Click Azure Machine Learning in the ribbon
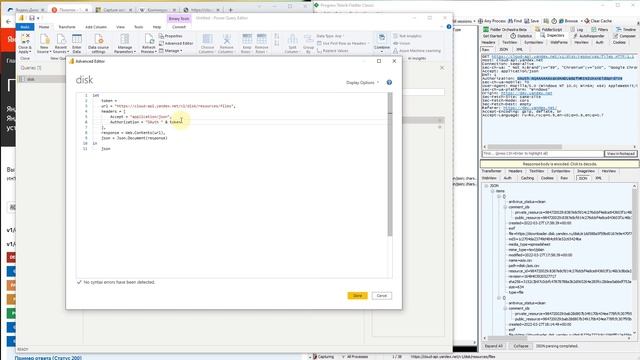 click(x=417, y=51)
